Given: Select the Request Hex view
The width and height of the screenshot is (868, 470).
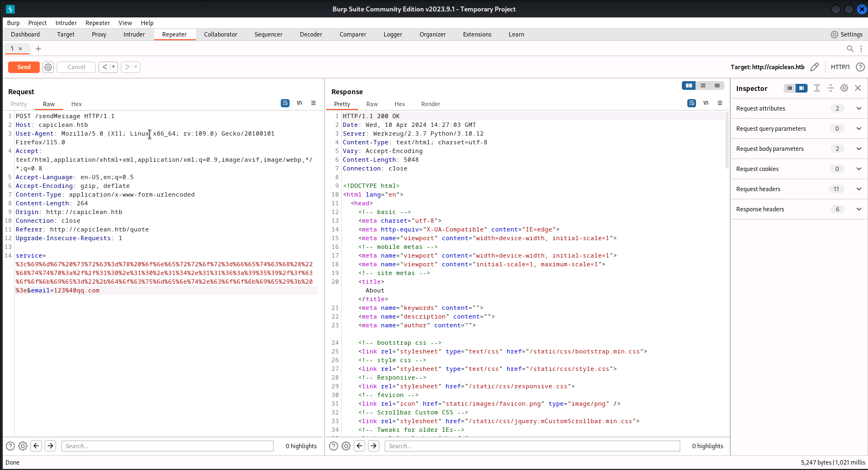Looking at the screenshot, I should pos(77,104).
